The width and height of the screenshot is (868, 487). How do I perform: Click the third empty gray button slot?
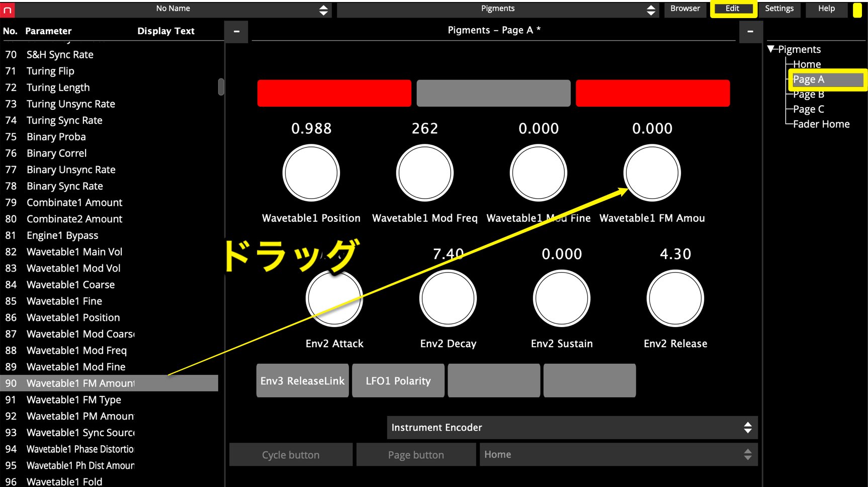pyautogui.click(x=494, y=381)
